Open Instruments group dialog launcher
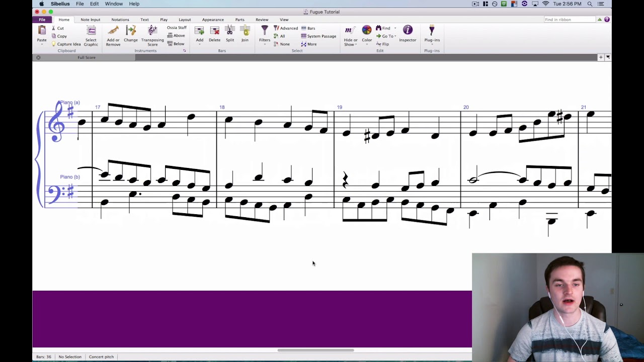The image size is (644, 362). tap(185, 51)
